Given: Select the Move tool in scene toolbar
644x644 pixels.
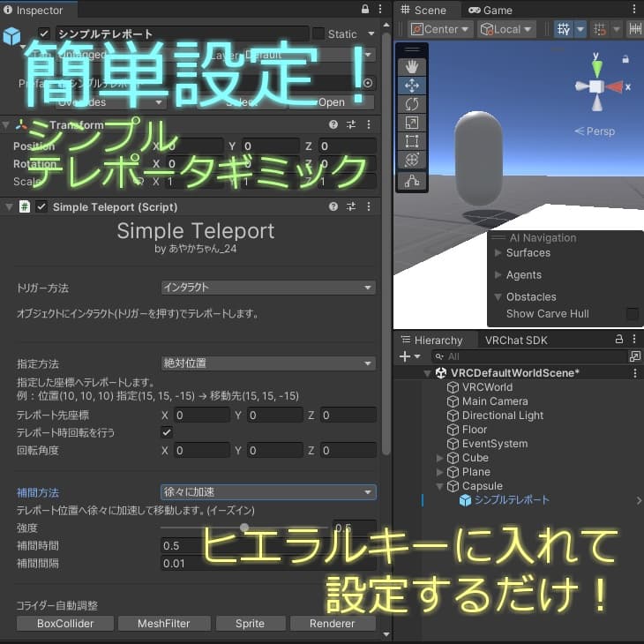Looking at the screenshot, I should point(412,86).
